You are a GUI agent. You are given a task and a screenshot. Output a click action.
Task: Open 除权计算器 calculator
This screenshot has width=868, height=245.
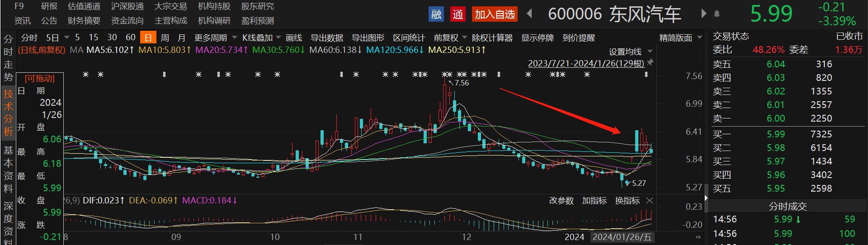(x=492, y=38)
